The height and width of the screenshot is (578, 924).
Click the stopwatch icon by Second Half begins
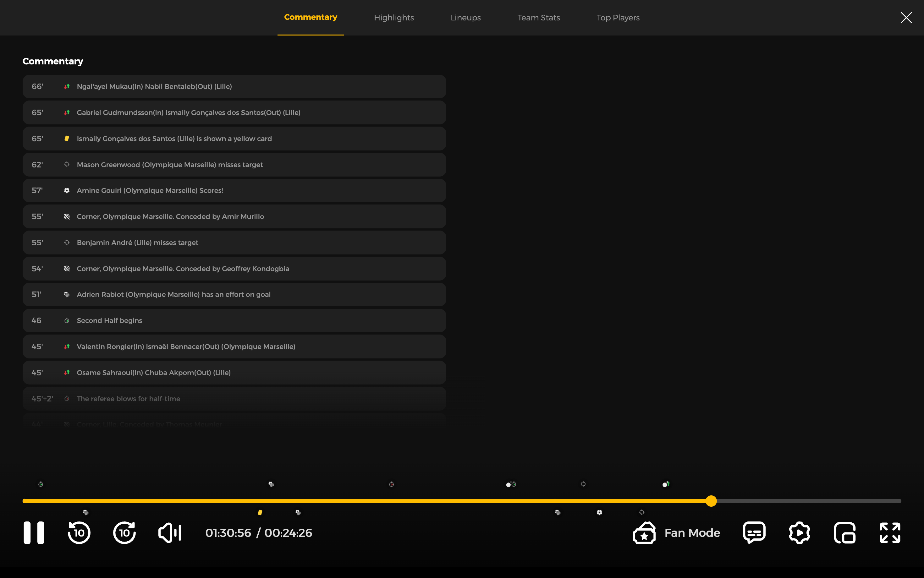click(x=67, y=320)
